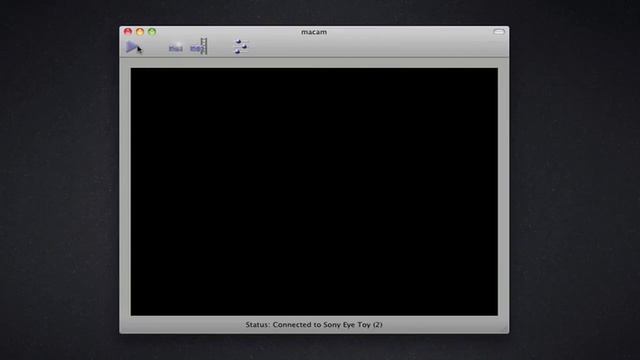Start video with the Play button

click(131, 47)
